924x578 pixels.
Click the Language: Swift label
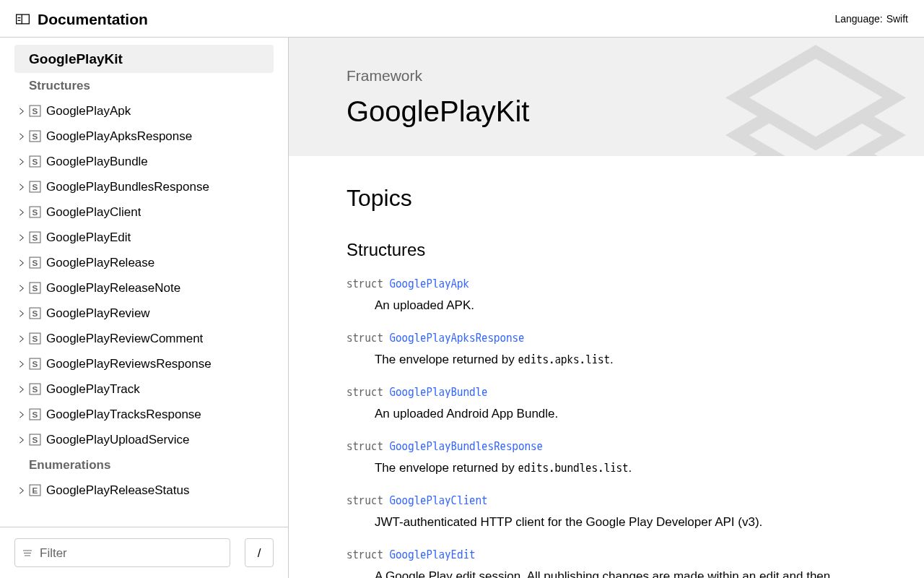point(871,19)
